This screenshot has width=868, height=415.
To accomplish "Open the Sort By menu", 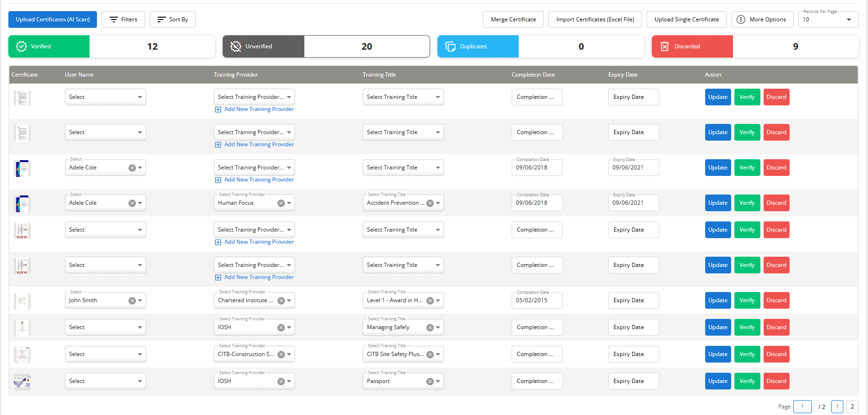I will point(173,19).
